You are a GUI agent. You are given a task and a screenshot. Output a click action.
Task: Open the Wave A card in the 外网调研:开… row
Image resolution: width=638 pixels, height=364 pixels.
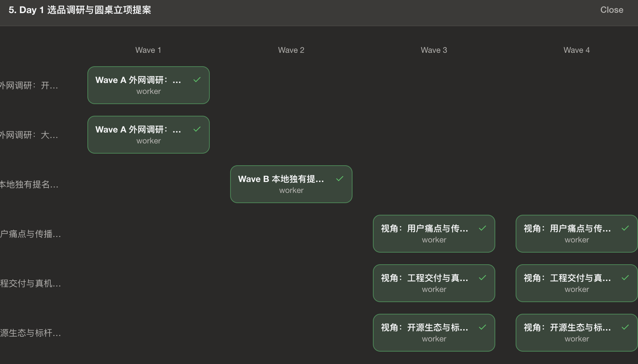pos(149,85)
